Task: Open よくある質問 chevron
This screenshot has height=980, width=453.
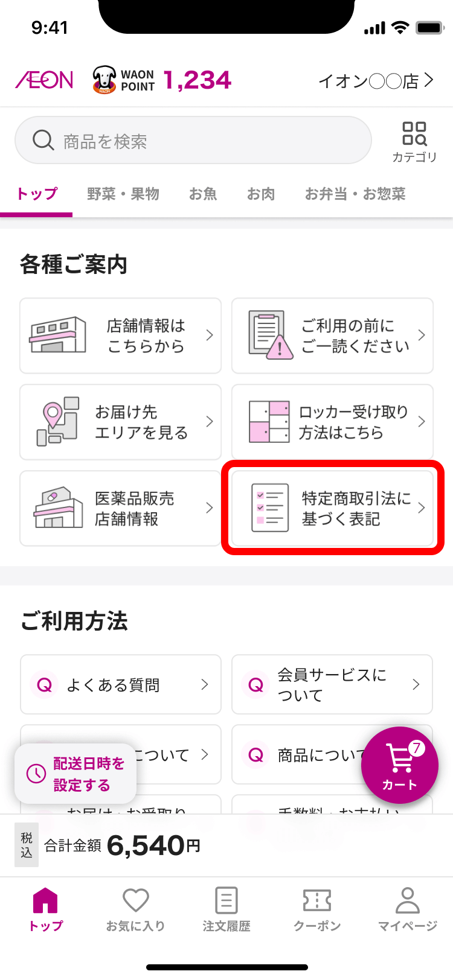Action: pyautogui.click(x=205, y=684)
